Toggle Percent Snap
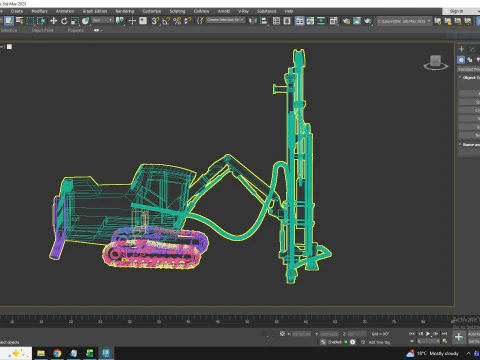 click(177, 21)
